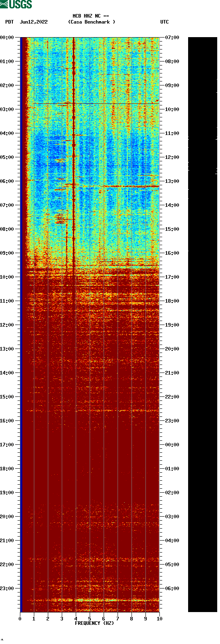220x644 pixels.
Task: Select the "UTC" timezone label
Action: [165, 22]
